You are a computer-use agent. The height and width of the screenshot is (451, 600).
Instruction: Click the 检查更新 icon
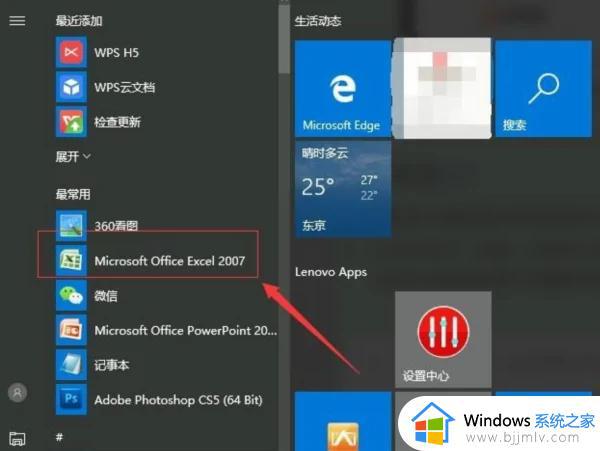71,122
